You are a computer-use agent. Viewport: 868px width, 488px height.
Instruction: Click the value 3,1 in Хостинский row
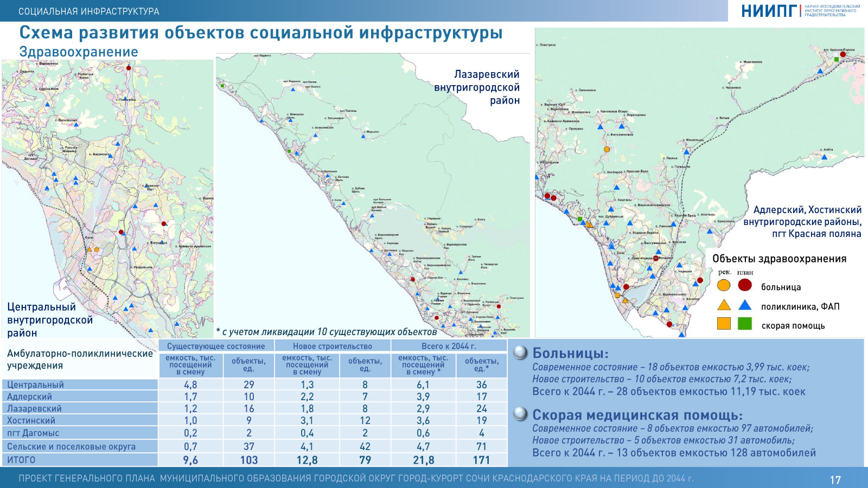click(x=307, y=420)
